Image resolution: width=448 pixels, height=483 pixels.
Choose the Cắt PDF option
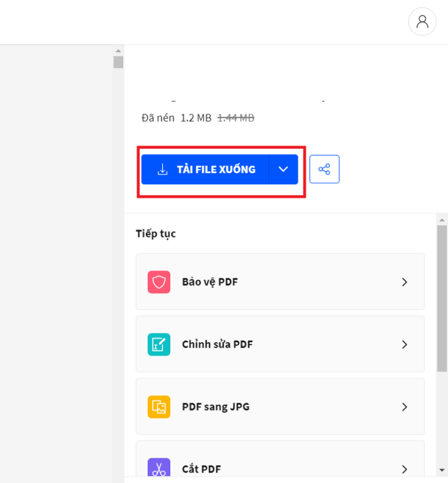(201, 469)
